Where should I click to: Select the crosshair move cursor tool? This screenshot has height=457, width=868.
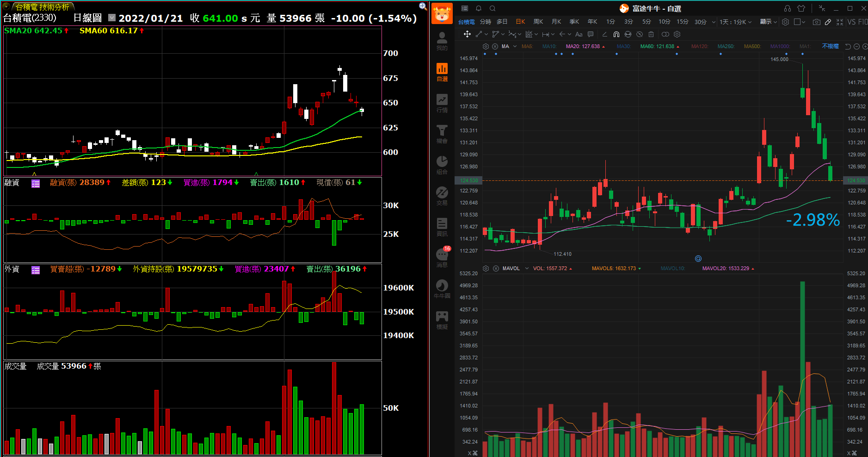467,34
